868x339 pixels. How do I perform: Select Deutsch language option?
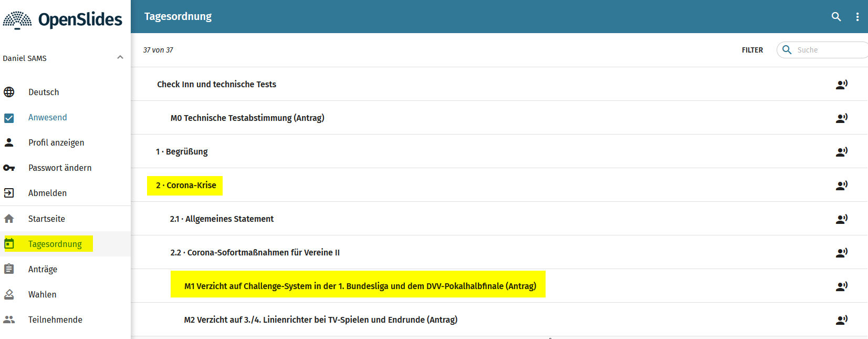[x=44, y=92]
